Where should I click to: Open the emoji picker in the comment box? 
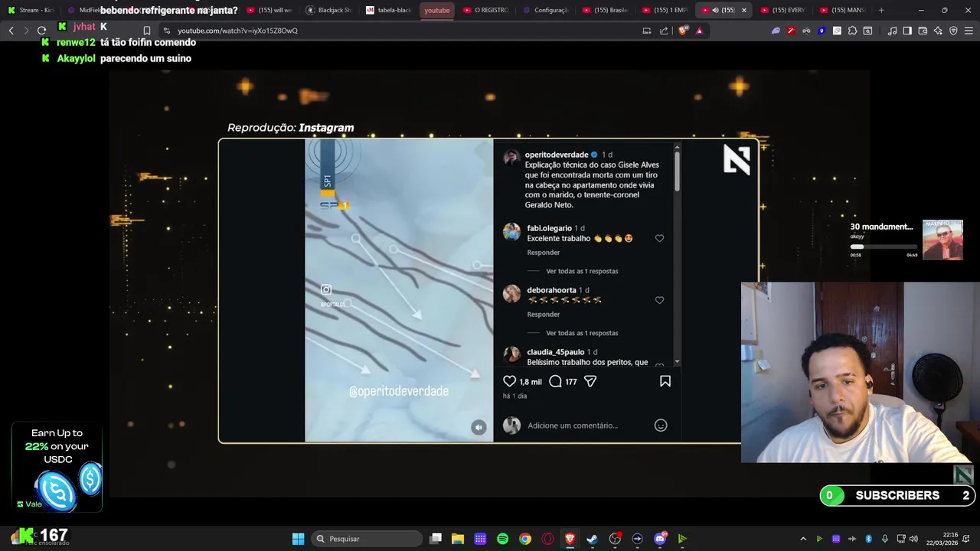pyautogui.click(x=661, y=425)
